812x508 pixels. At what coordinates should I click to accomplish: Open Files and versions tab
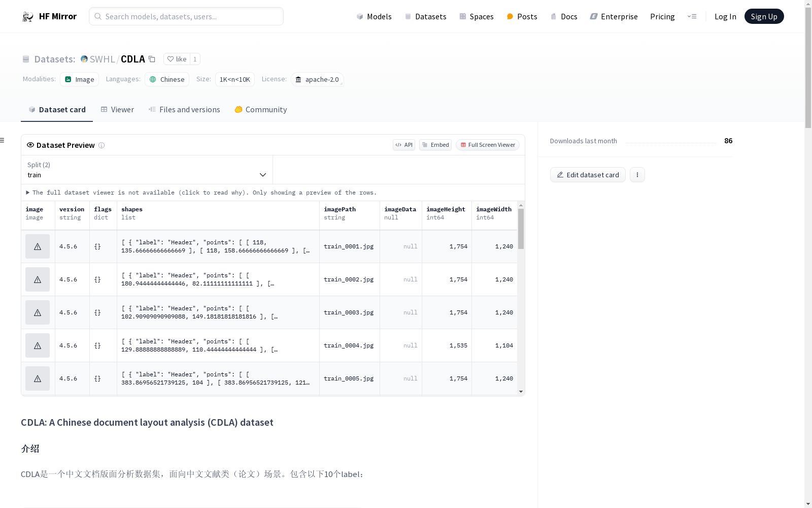pos(184,109)
